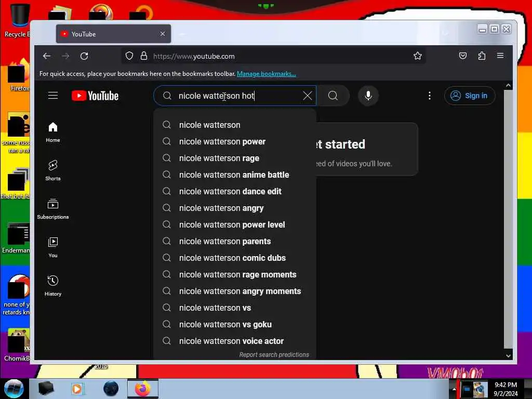The width and height of the screenshot is (532, 399).
Task: Close the YouTube browser tab
Action: (x=163, y=34)
